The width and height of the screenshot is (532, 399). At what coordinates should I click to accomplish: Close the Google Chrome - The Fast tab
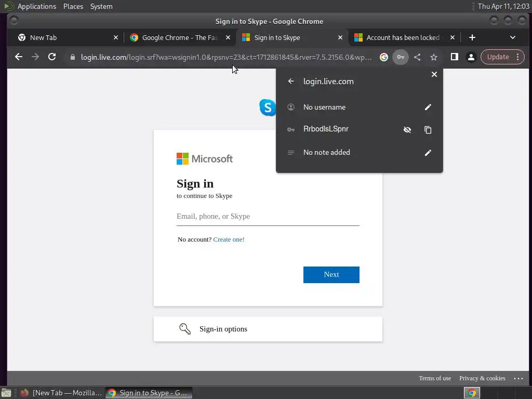pyautogui.click(x=228, y=37)
